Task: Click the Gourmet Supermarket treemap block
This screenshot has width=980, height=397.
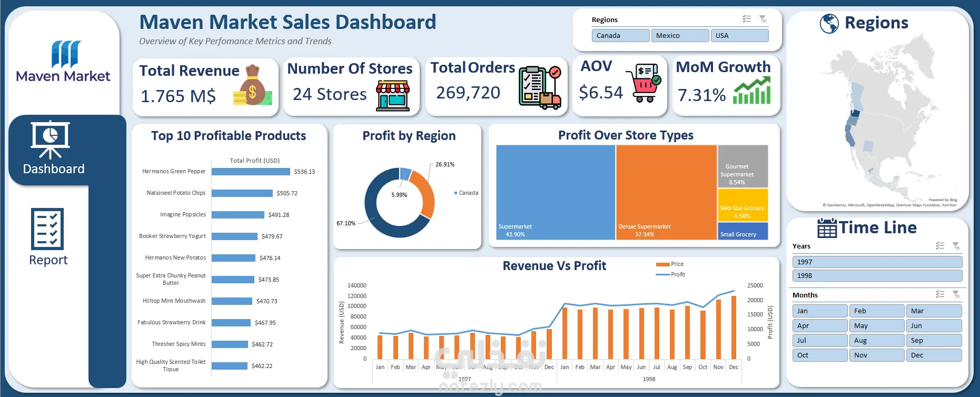Action: pyautogui.click(x=743, y=166)
